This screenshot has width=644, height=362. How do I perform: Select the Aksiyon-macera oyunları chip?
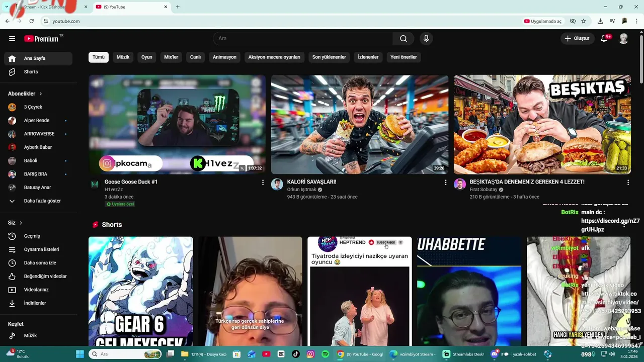(x=274, y=57)
